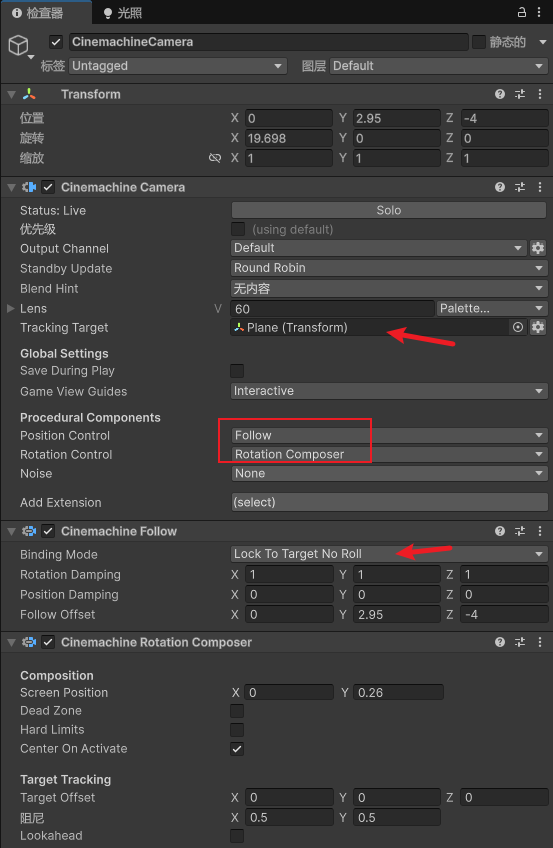
Task: Enable the Dead Zone checkbox
Action: (x=237, y=711)
